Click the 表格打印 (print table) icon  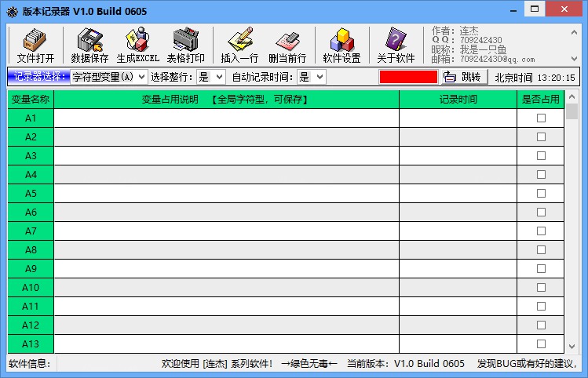(x=185, y=41)
